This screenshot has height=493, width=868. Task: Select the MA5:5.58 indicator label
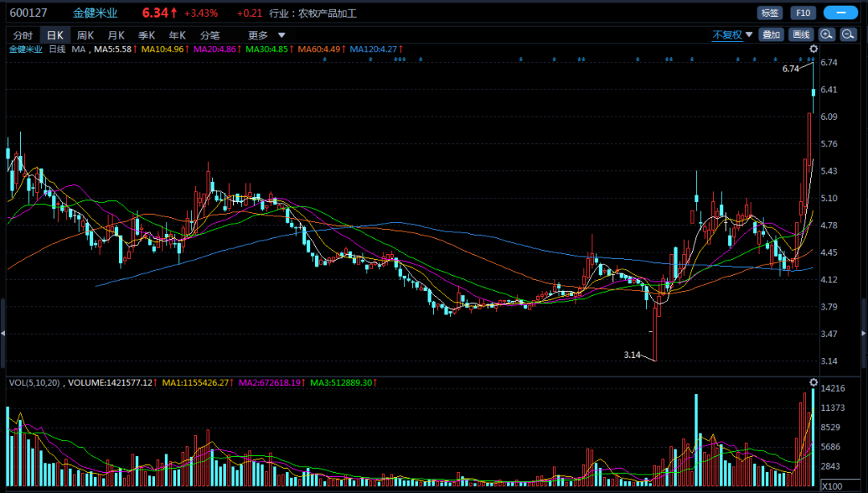click(x=113, y=49)
